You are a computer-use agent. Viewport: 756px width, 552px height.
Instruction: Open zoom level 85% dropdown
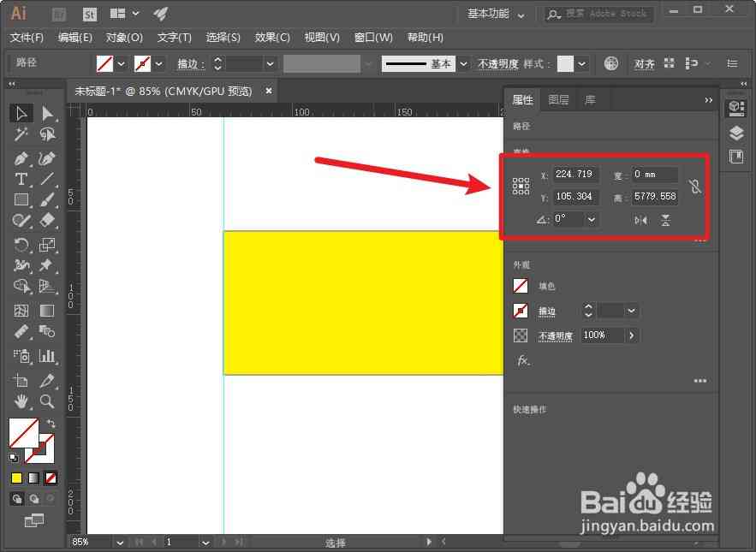[x=120, y=543]
